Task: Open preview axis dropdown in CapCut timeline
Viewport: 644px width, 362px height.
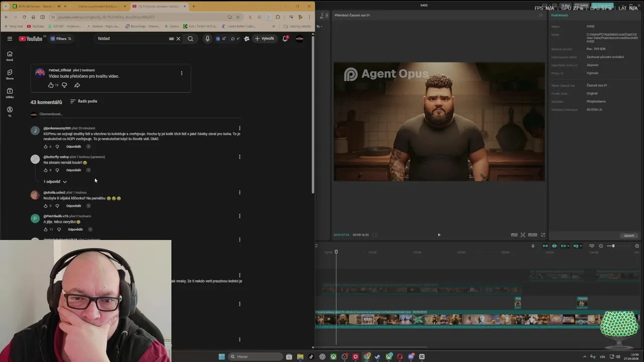Action: click(582, 246)
